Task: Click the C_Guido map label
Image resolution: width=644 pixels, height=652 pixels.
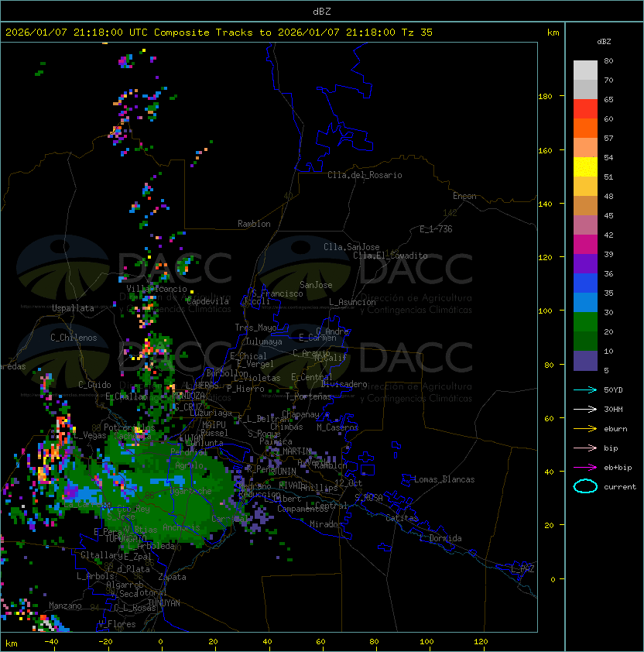Action: (x=94, y=385)
